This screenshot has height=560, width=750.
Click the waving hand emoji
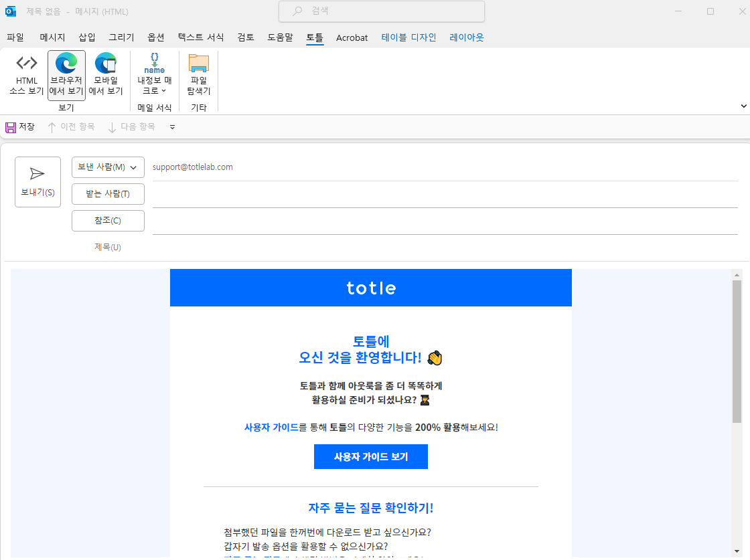pyautogui.click(x=435, y=358)
